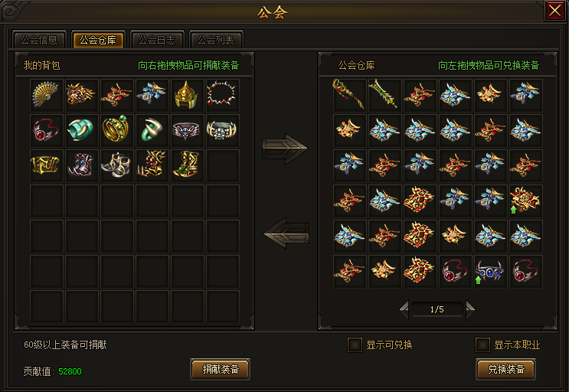Select gold armor marked with upgrade arrow
Screen dimensions: 569x392
point(525,201)
